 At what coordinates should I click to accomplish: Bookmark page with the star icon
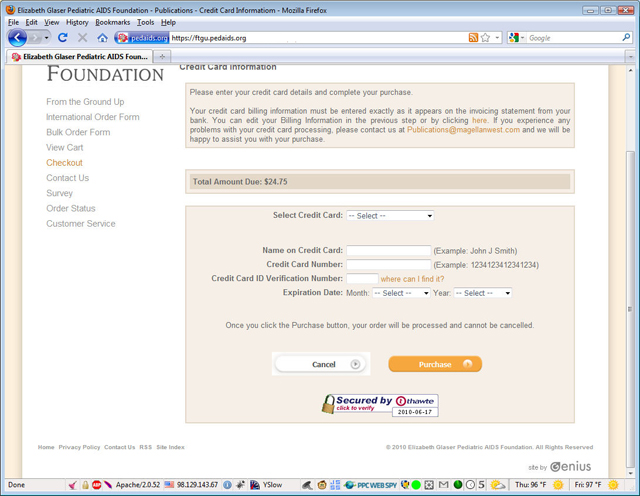[485, 38]
